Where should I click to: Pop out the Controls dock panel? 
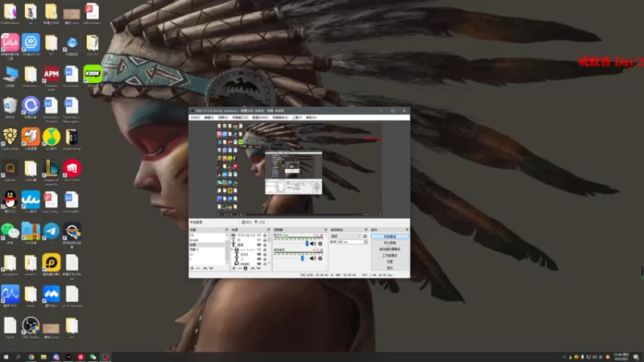pos(407,230)
